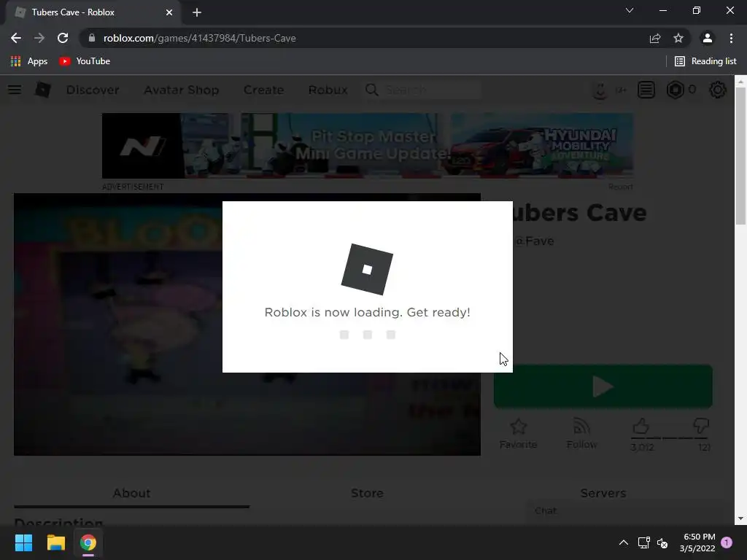Open the notification badge in taskbar
This screenshot has width=747, height=560.
point(727,542)
